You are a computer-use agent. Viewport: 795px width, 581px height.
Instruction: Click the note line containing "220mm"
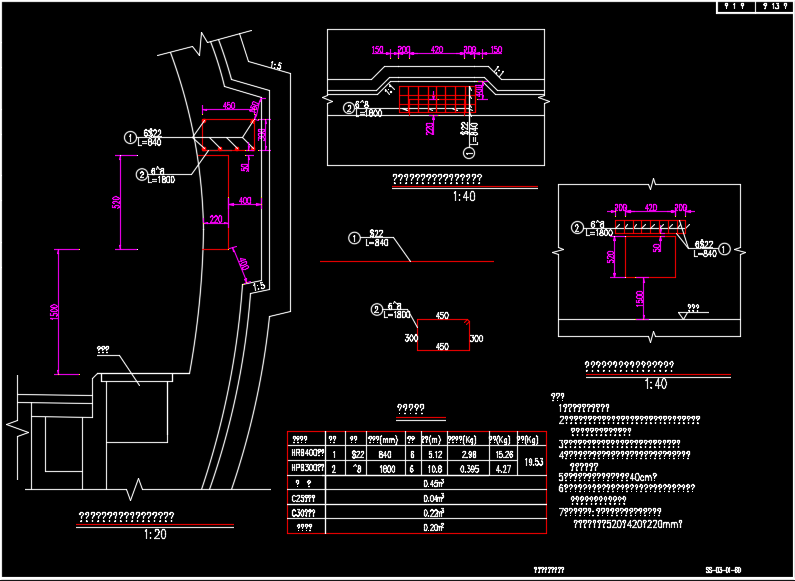coord(628,524)
